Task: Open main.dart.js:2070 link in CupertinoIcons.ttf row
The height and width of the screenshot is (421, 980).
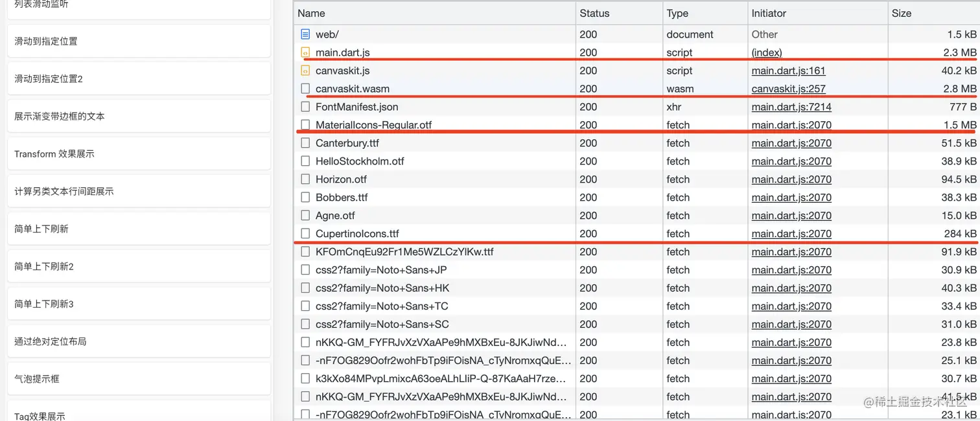Action: (x=791, y=234)
